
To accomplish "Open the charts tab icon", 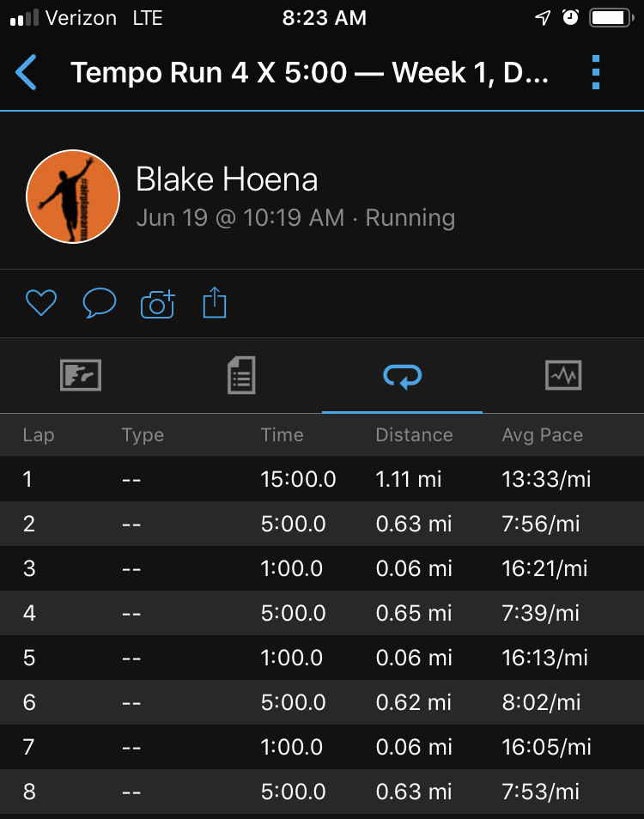I will click(563, 375).
